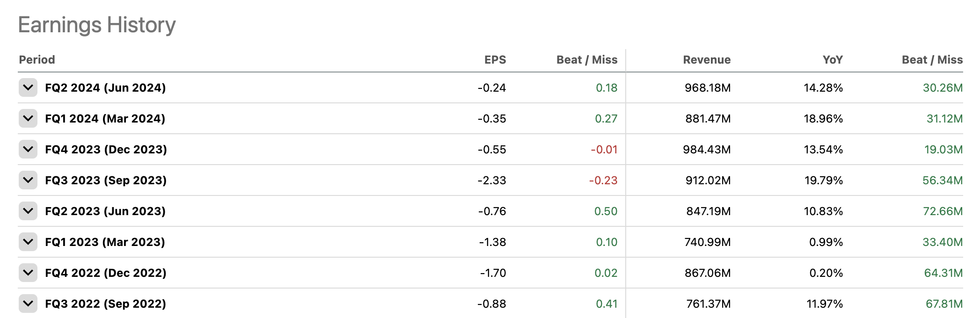Click the FQ2 2024 (Jun 2024) period label
This screenshot has height=318, width=980.
click(105, 88)
